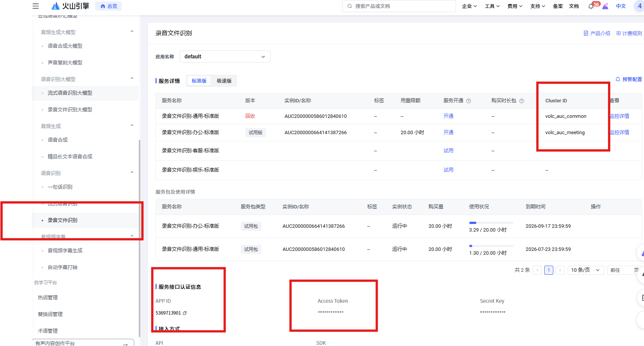This screenshot has height=346, width=644.
Task: Go to the 总览 overview page
Action: point(108,6)
